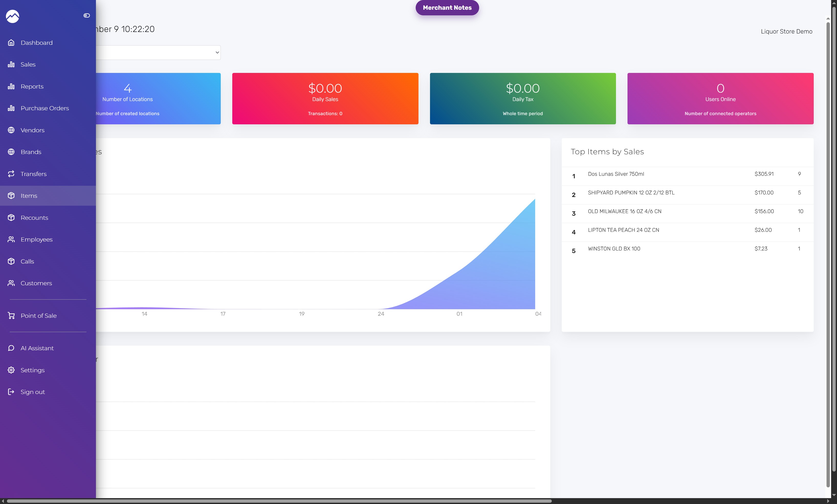Click the Calls box icon

point(11,261)
